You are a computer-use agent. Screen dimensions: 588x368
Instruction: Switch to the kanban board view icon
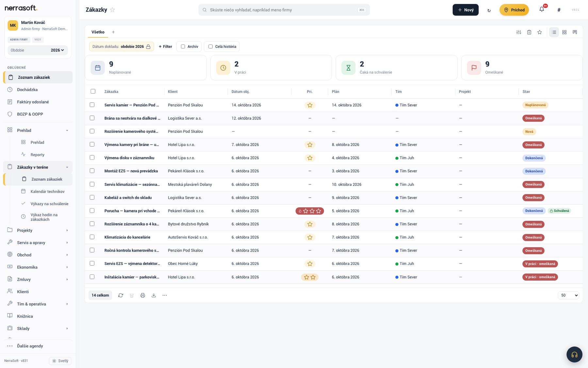click(575, 32)
